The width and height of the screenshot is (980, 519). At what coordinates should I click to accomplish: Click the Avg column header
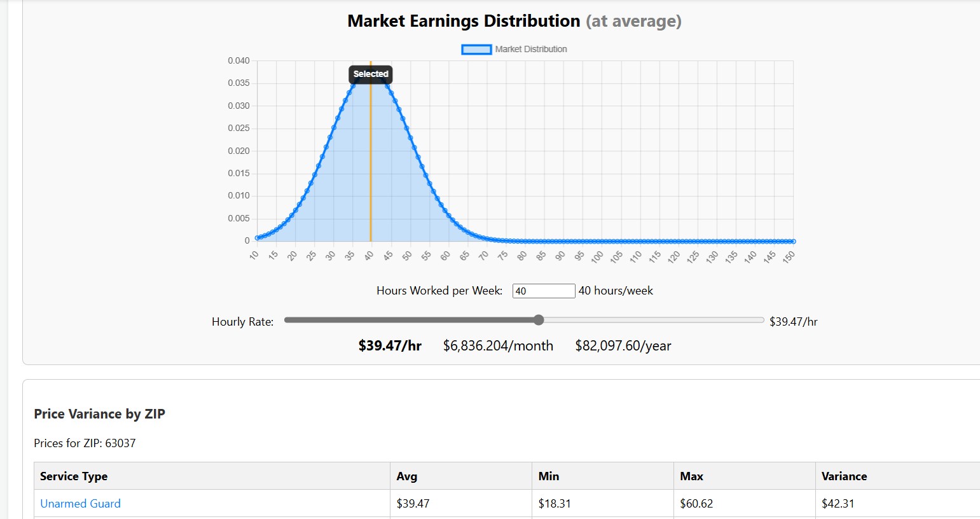406,476
